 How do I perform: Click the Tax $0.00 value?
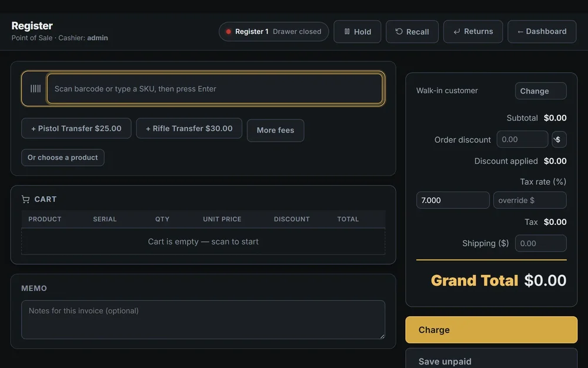point(555,222)
